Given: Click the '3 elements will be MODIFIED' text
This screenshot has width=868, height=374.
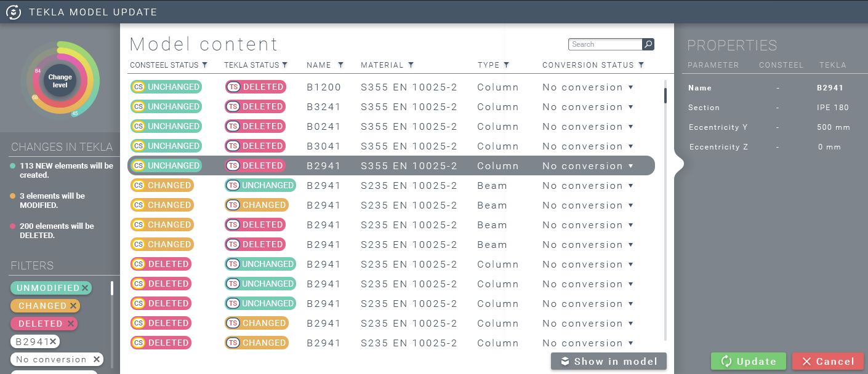Looking at the screenshot, I should pyautogui.click(x=52, y=201).
